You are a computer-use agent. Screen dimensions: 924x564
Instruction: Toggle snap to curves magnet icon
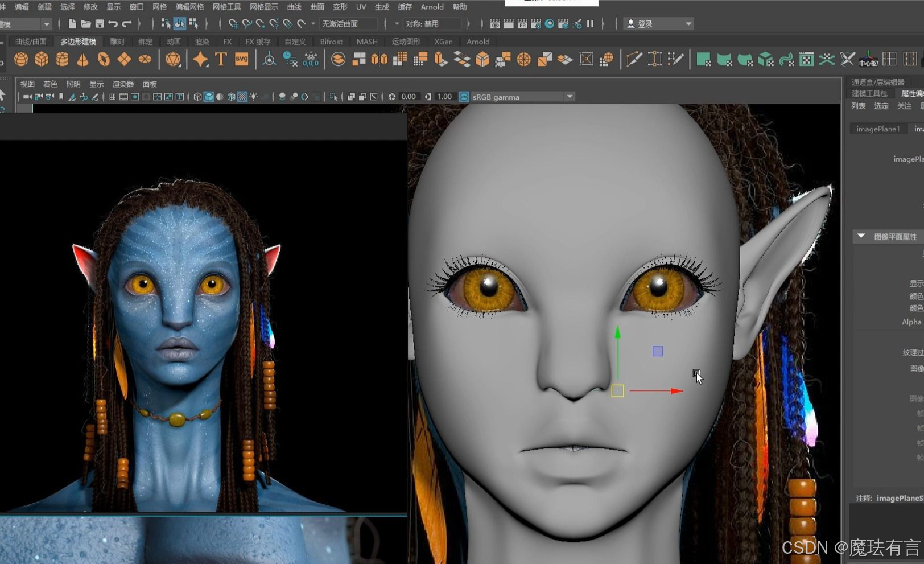click(x=247, y=24)
